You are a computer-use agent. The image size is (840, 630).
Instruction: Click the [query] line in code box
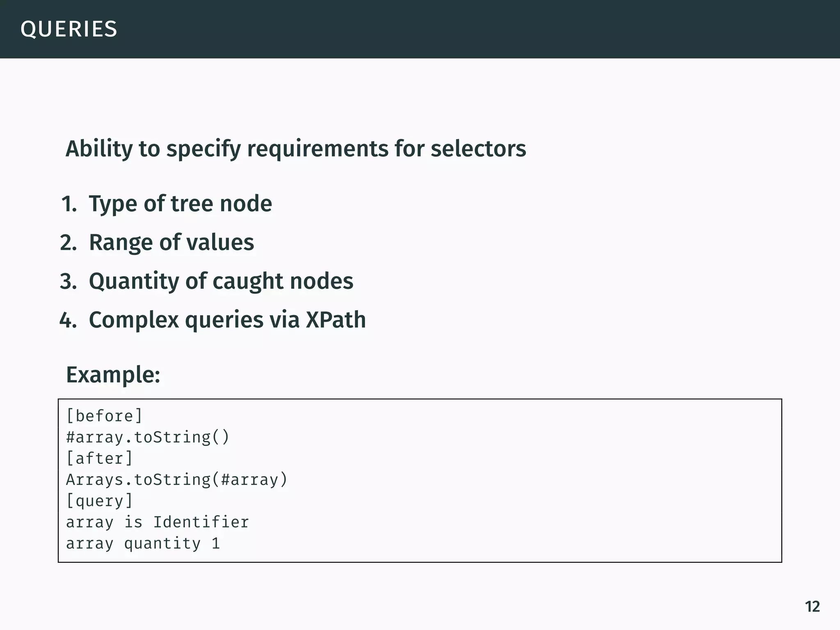tap(100, 501)
